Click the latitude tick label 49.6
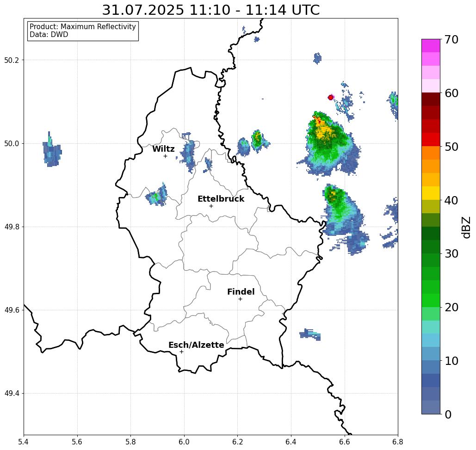The image size is (476, 450). (x=11, y=310)
